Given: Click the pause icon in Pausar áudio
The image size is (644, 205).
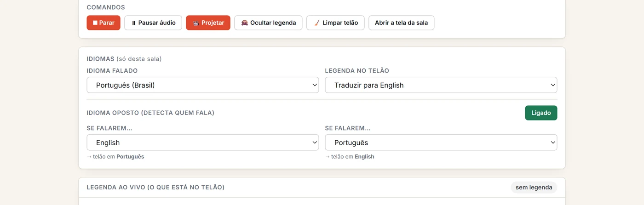Looking at the screenshot, I should pyautogui.click(x=134, y=23).
